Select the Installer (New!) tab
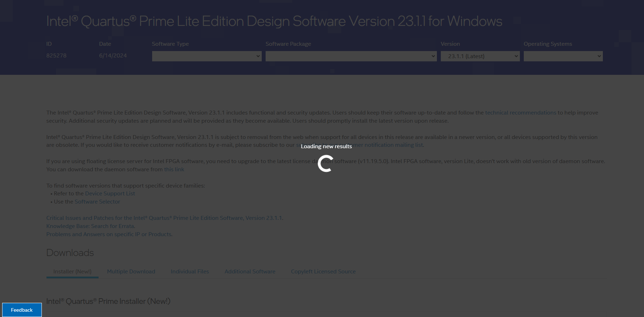Viewport: 644px width, 317px height. point(72,271)
